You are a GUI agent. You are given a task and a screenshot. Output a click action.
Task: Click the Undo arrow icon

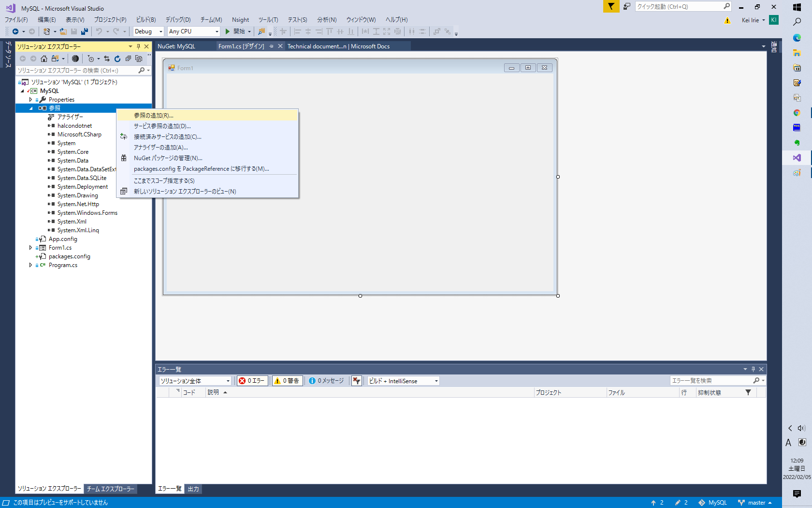[99, 31]
